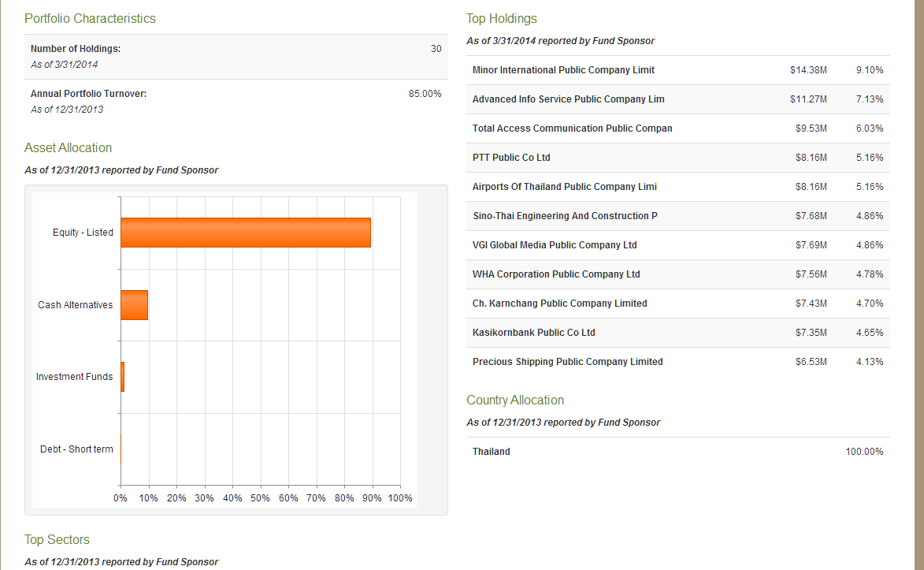Screen dimensions: 924x570
Task: Click the $11.27M holding value
Action: click(808, 99)
